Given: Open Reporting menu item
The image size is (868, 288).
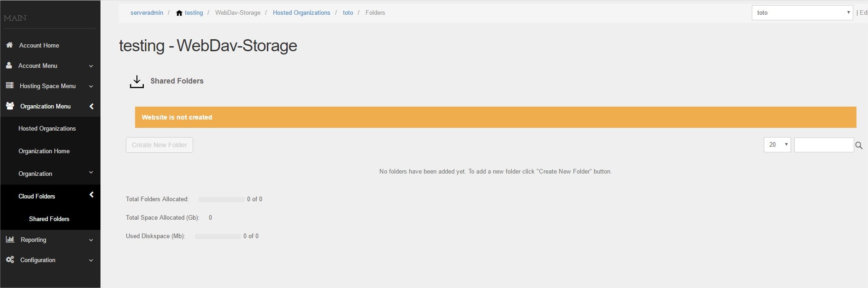Looking at the screenshot, I should point(33,240).
